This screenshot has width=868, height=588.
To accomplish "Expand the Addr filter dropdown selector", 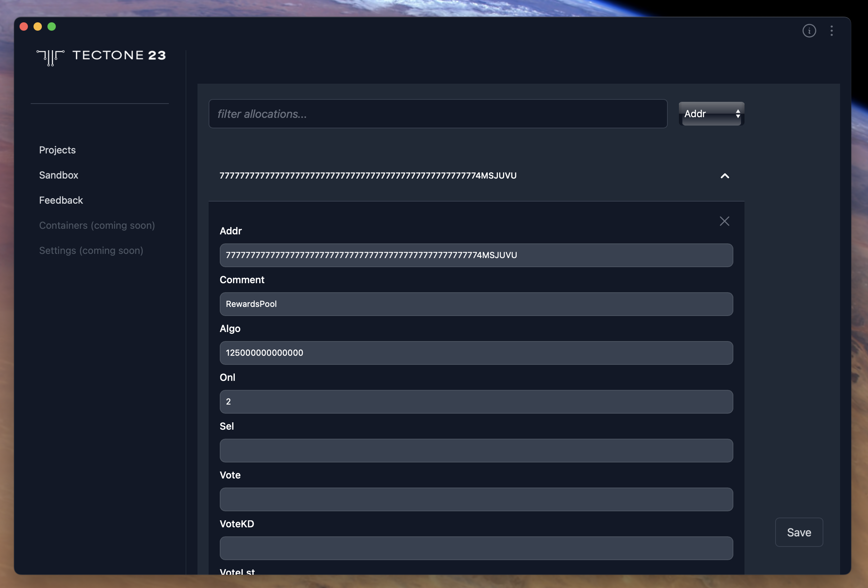I will coord(712,113).
